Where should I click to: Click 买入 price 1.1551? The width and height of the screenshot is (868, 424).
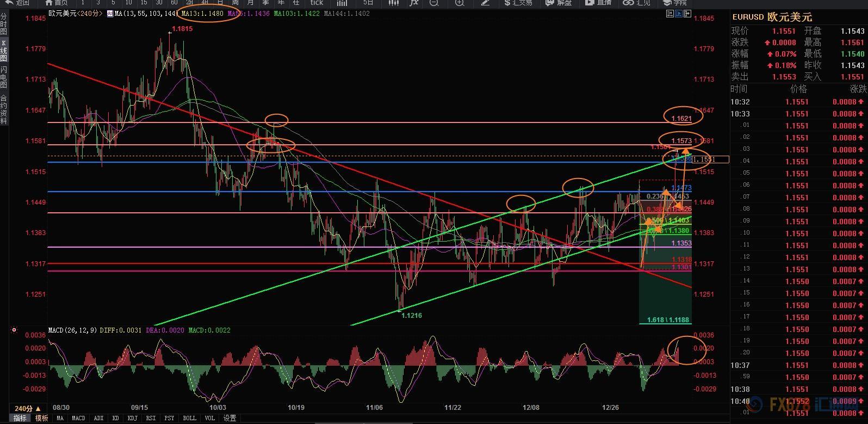[x=852, y=77]
